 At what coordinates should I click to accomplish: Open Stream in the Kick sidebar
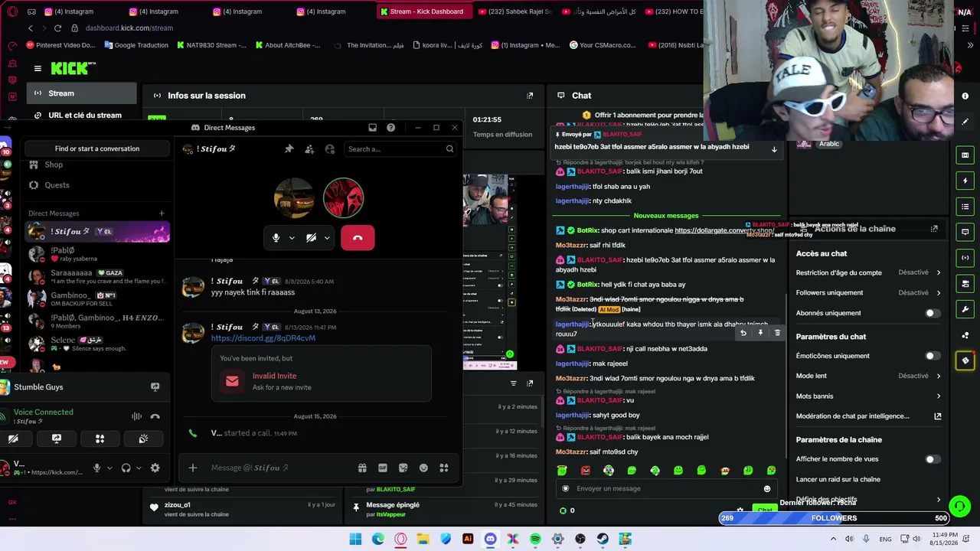82,93
